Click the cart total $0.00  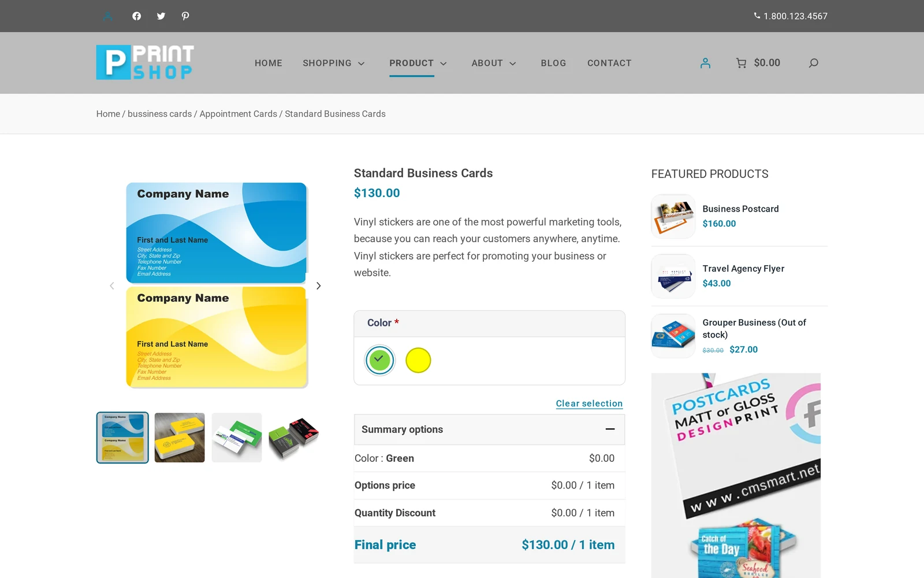click(767, 62)
